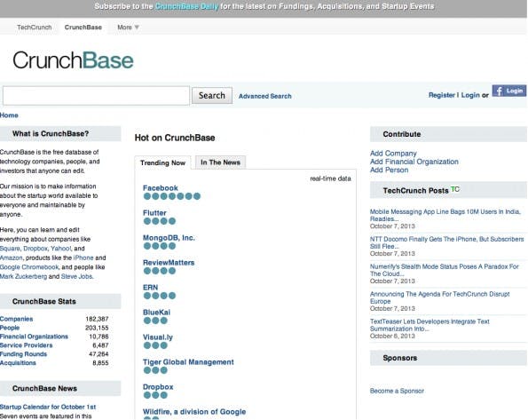Open NTT Docomo iPhone post
Image resolution: width=528 pixels, height=420 pixels.
tap(447, 242)
